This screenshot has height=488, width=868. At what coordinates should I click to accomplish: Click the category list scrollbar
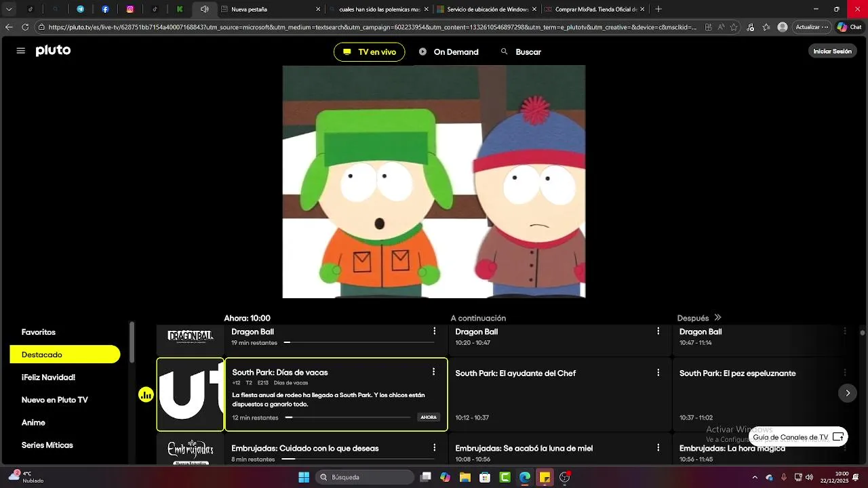tap(132, 342)
